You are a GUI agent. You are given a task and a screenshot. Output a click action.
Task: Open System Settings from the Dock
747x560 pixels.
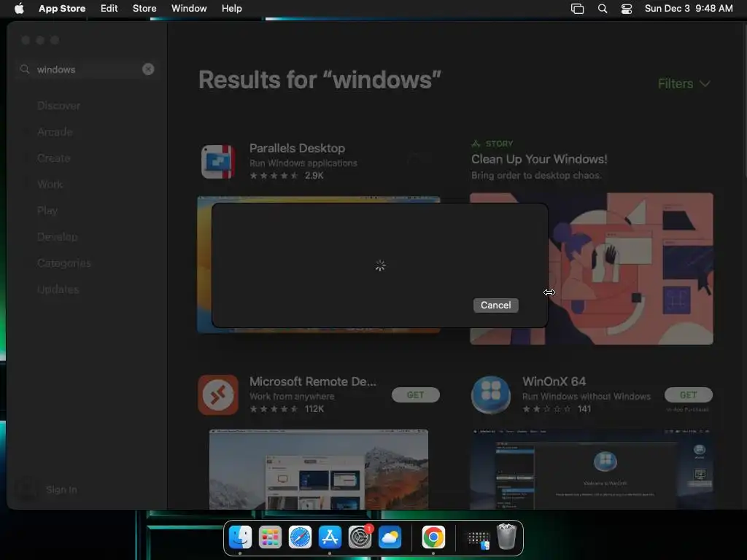tap(360, 537)
